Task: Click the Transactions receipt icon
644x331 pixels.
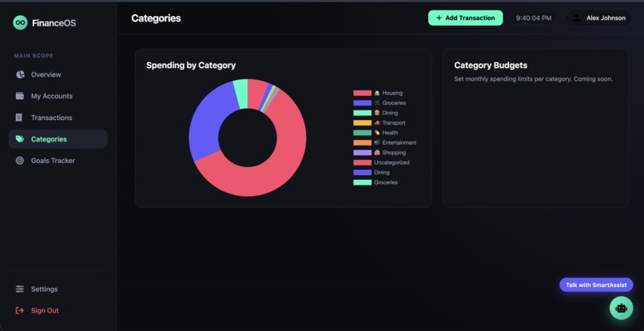Action: pyautogui.click(x=19, y=118)
